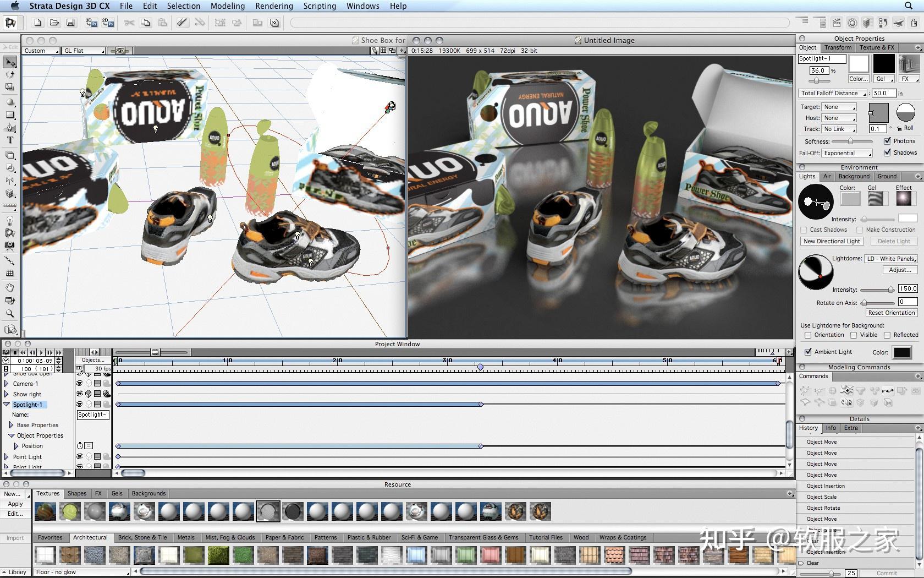924x578 pixels.
Task: Open the Fall-Off Exponential dropdown
Action: point(847,153)
